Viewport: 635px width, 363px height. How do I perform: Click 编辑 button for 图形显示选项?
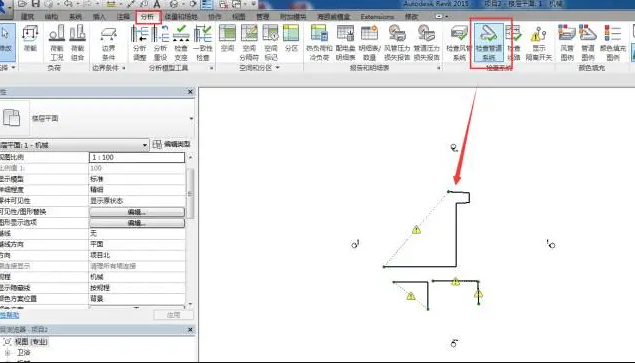click(137, 223)
